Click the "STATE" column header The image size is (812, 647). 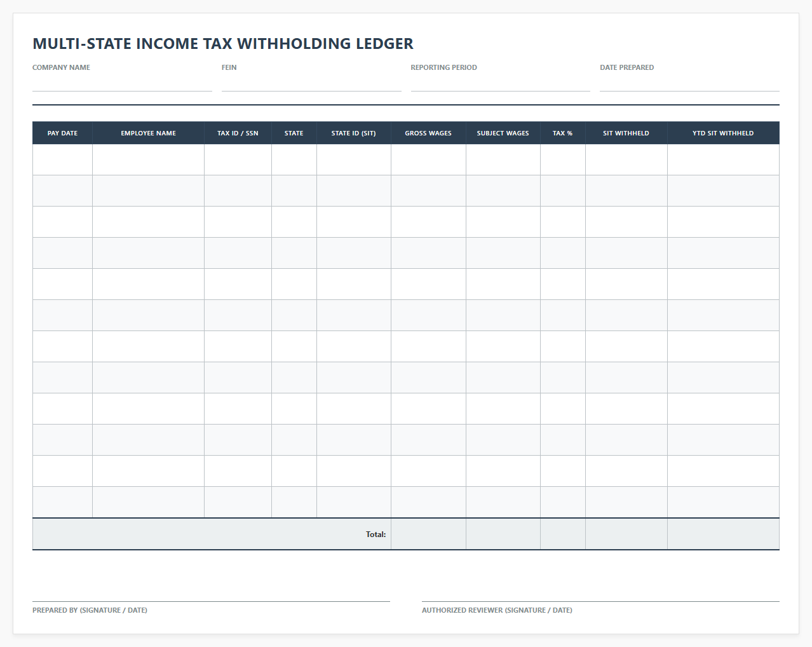pyautogui.click(x=294, y=133)
